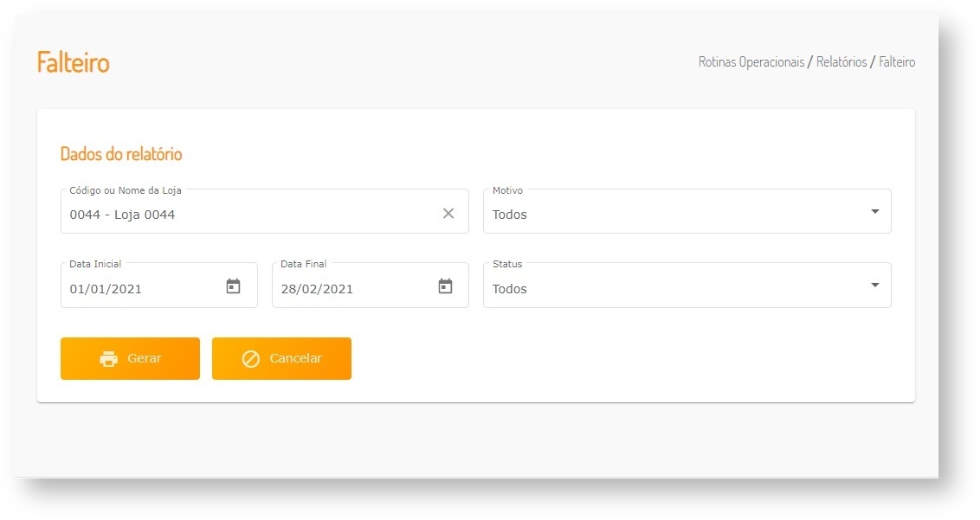The height and width of the screenshot is (520, 980).
Task: Expand the Status dropdown arrow
Action: tap(874, 286)
